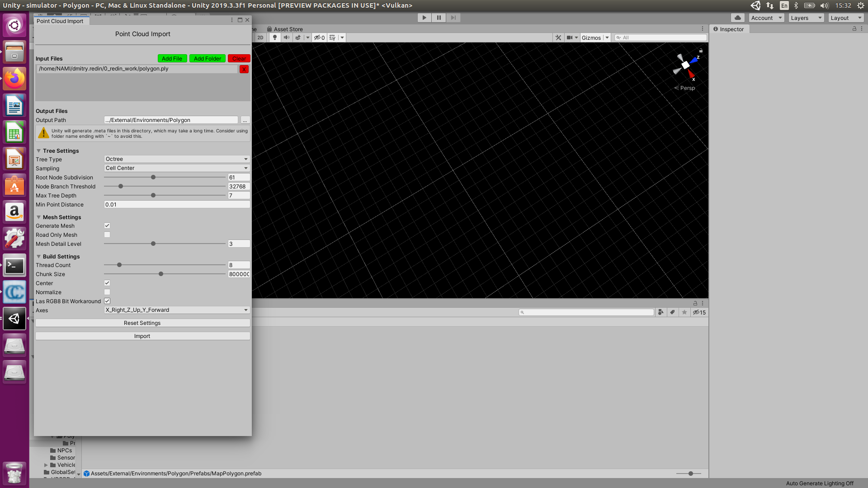The height and width of the screenshot is (488, 868).
Task: Enable Road Only Mesh option
Action: click(107, 235)
